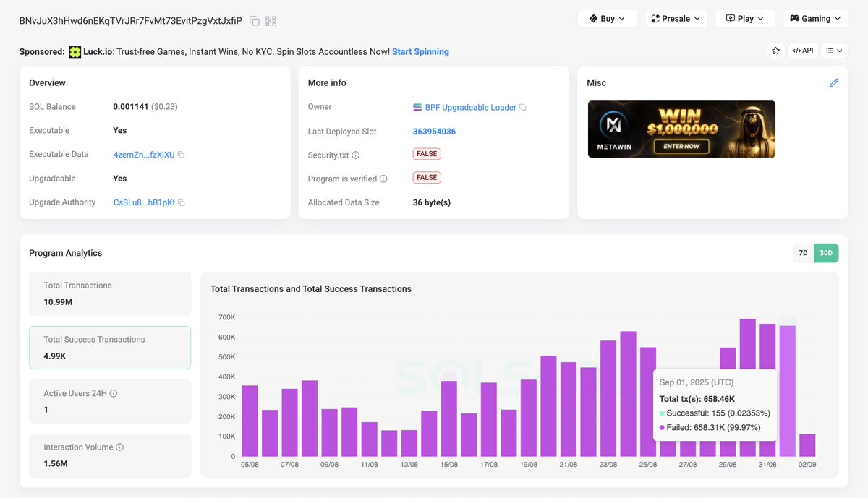
Task: Select the Active Users 24H card
Action: [110, 402]
